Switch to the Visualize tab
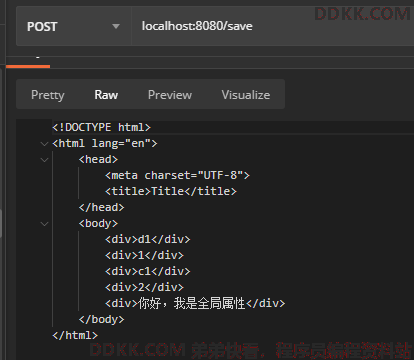The width and height of the screenshot is (414, 360). pos(246,95)
